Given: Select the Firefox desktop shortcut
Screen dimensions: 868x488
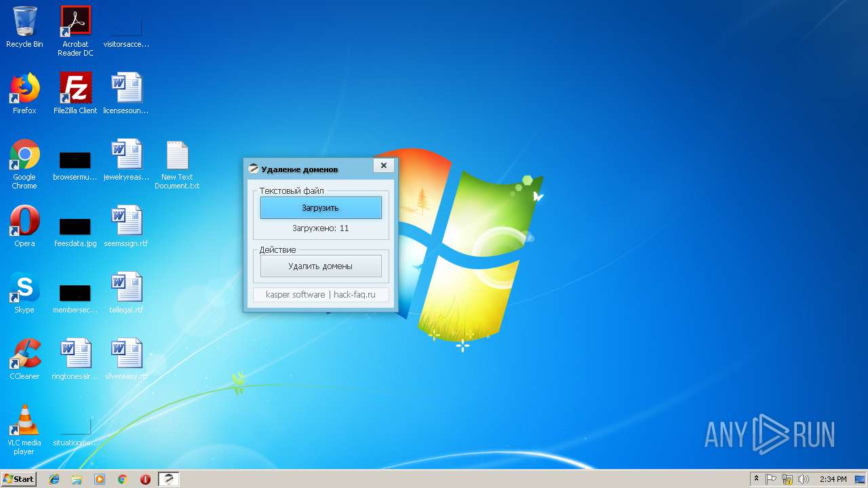Looking at the screenshot, I should point(24,94).
